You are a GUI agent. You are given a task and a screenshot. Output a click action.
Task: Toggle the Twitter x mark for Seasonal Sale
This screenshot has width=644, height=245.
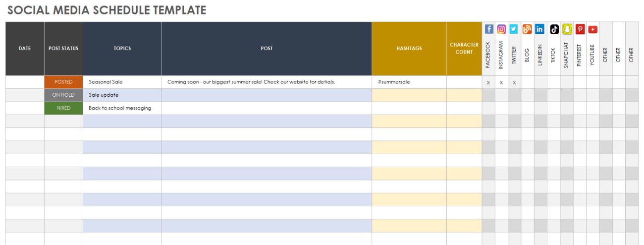514,82
